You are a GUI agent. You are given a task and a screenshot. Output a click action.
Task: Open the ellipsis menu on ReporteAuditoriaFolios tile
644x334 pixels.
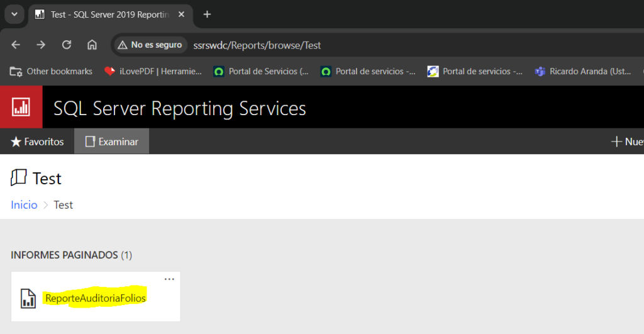click(x=169, y=279)
